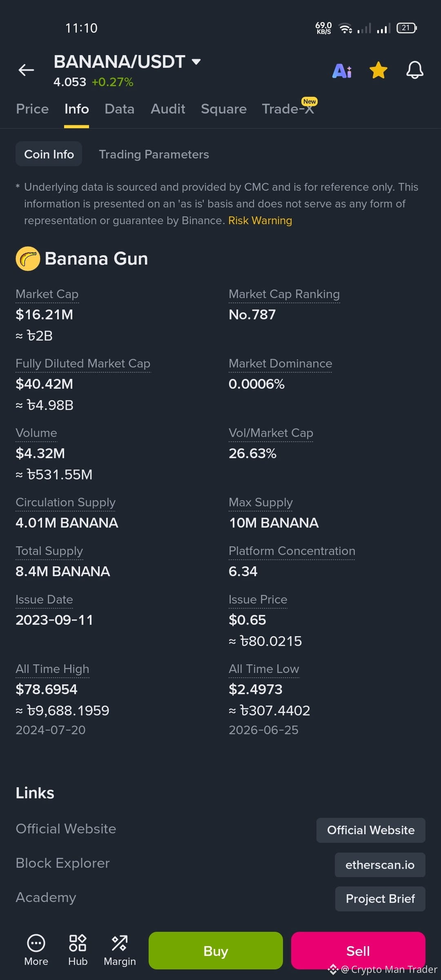Toggle the favorite star for BANANA/USDT

(x=379, y=70)
